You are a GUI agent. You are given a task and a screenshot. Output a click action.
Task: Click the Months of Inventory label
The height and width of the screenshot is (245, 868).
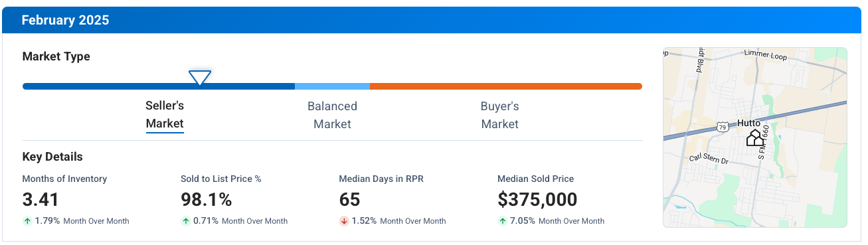pos(64,179)
